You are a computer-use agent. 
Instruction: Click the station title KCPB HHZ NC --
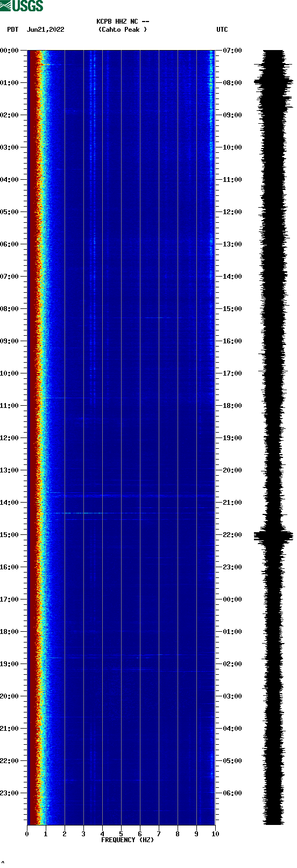tap(123, 22)
